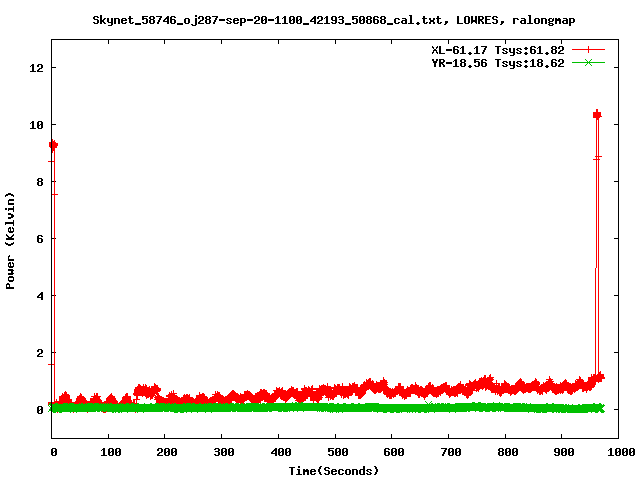
Task: Click x-axis tick label 700
Action: click(450, 452)
